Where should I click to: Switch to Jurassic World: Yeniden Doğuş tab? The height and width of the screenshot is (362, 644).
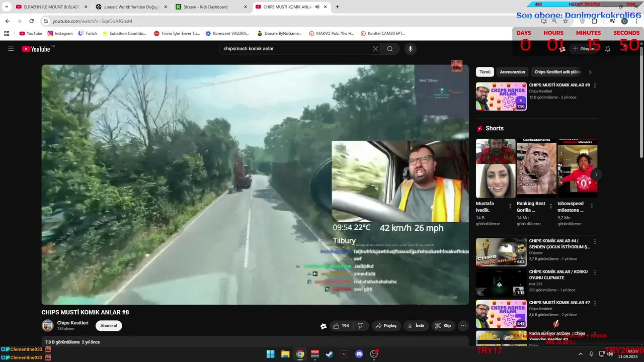[131, 7]
